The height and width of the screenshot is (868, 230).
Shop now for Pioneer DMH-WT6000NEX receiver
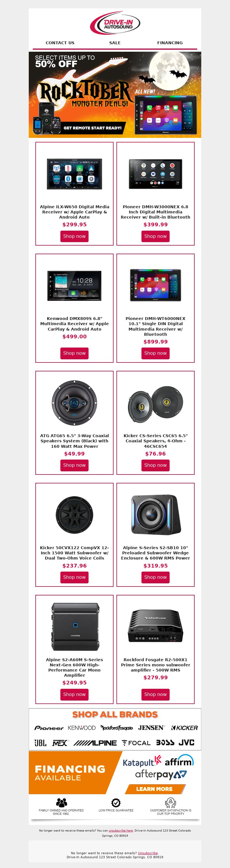pos(155,353)
